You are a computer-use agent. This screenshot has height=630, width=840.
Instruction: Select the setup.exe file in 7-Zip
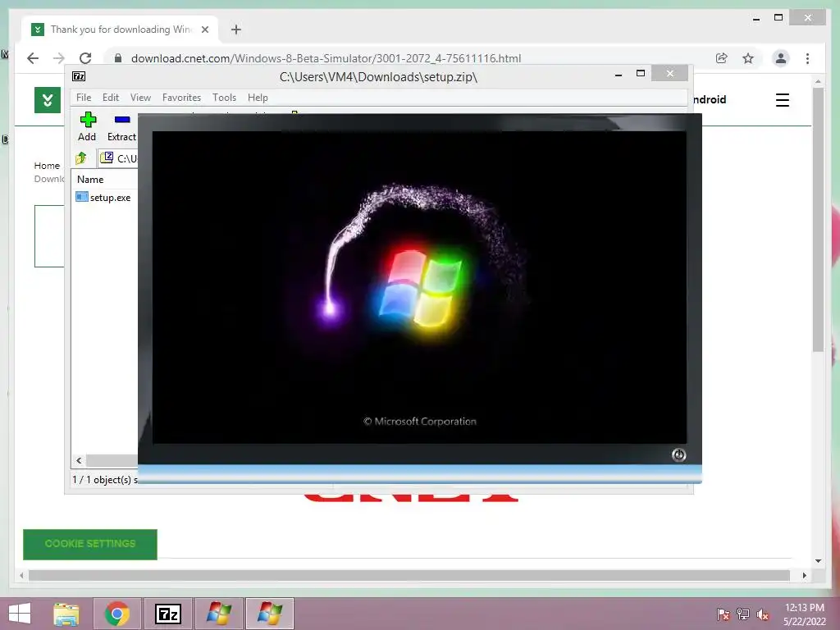[104, 197]
